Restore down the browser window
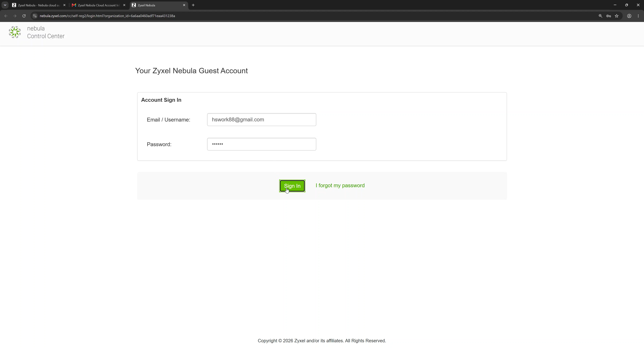644x350 pixels. 627,5
